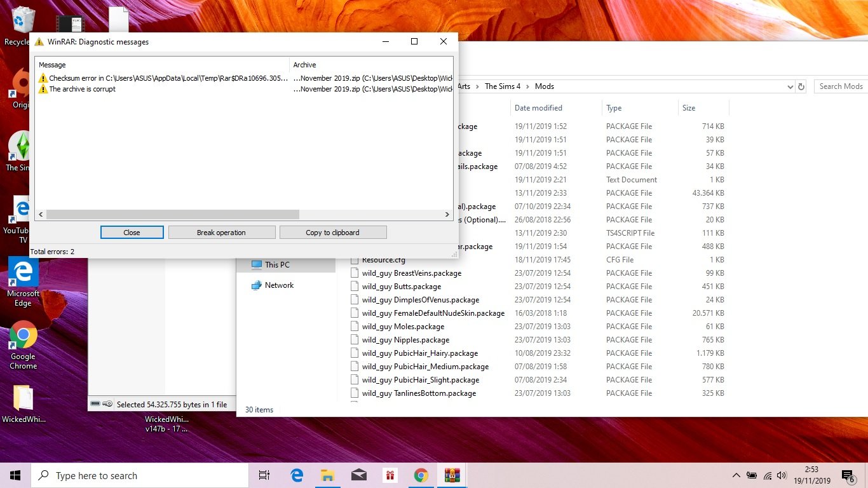This screenshot has width=868, height=488.
Task: Open Task View from taskbar
Action: pyautogui.click(x=264, y=475)
